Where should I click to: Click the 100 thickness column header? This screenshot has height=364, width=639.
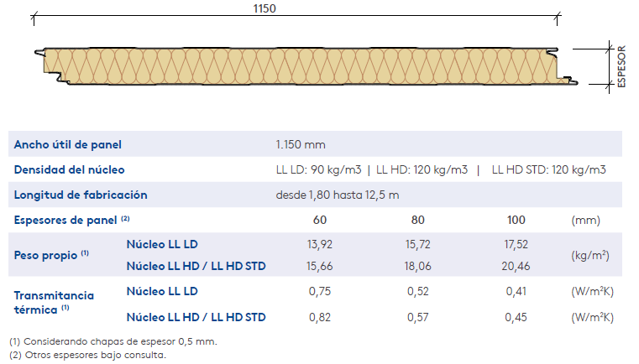click(x=516, y=220)
